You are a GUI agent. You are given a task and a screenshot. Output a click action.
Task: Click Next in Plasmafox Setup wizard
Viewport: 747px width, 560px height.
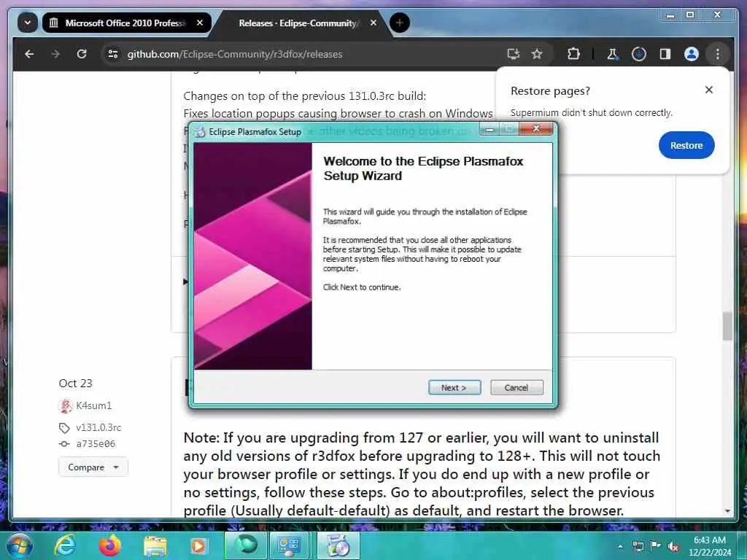(454, 388)
